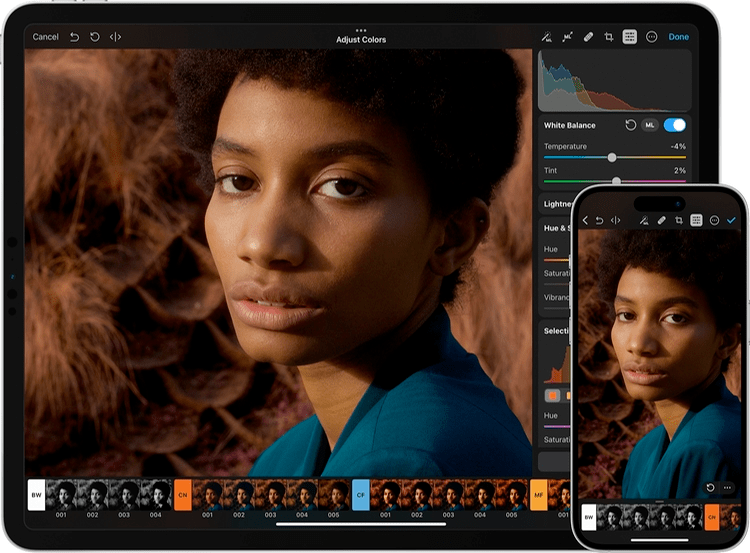Tap the back chevron on the iPhone
The width and height of the screenshot is (750, 553).
[585, 220]
